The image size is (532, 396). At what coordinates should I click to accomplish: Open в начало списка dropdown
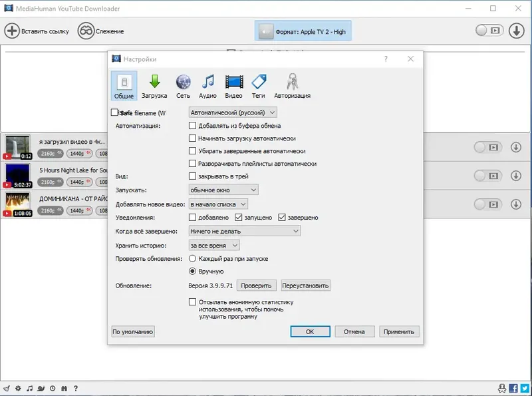click(x=218, y=204)
